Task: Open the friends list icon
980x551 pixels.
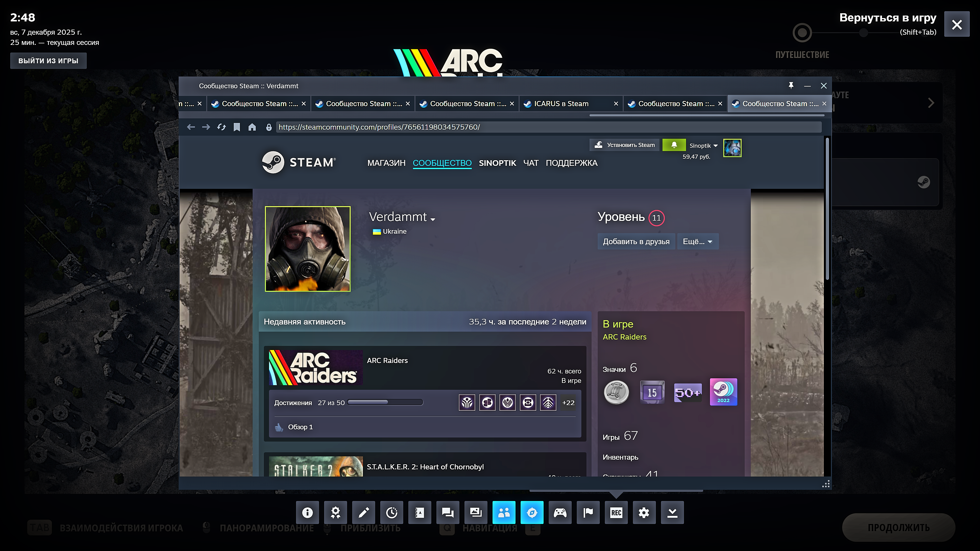Action: [504, 512]
